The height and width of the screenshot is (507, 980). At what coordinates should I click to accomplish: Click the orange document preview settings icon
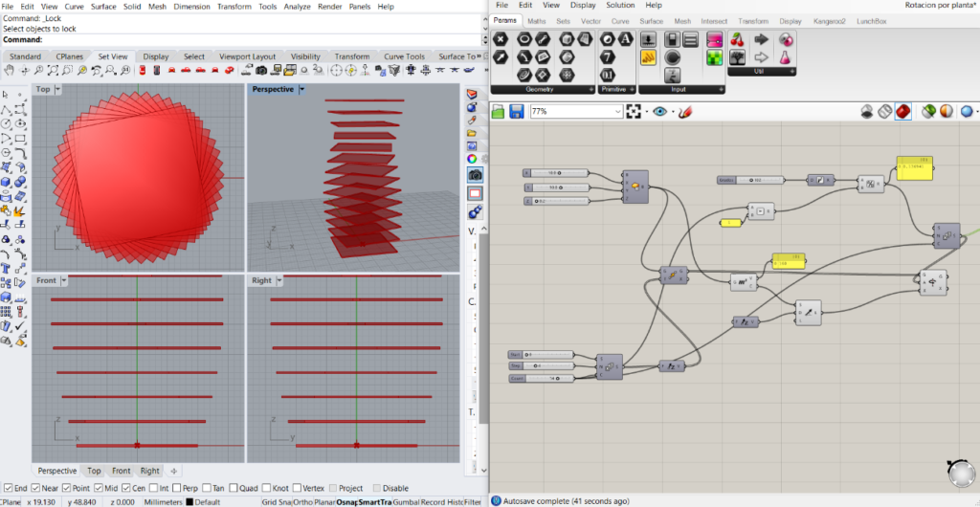(x=947, y=112)
